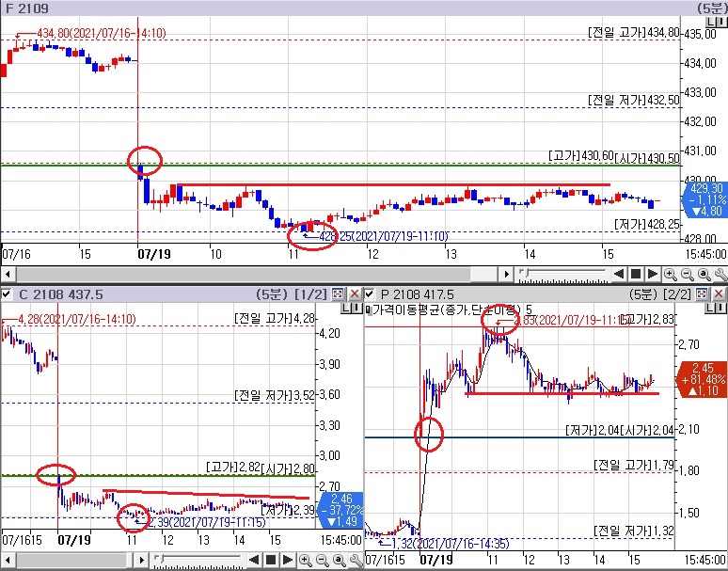Reset zoom with the 'a' magnifier on C 2108 chart

339,561
